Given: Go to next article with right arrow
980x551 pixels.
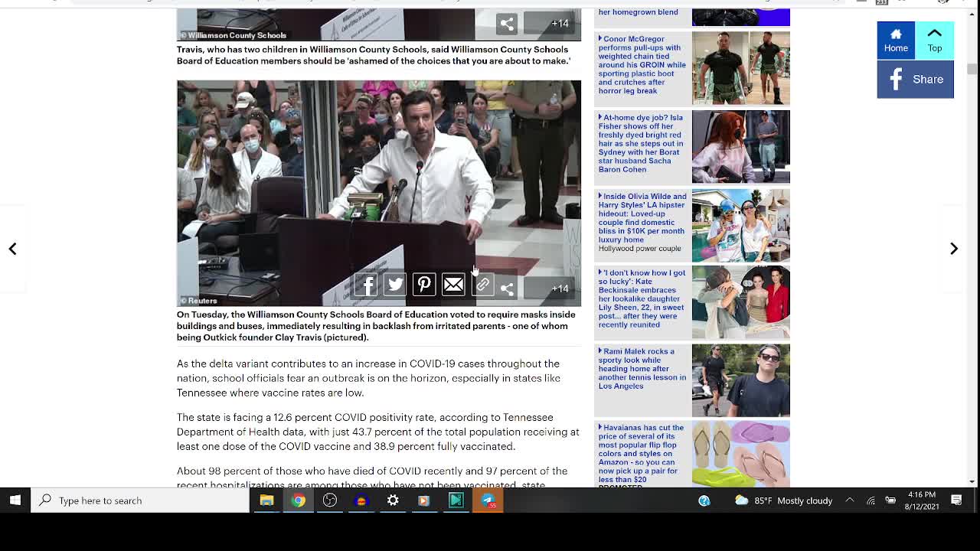Looking at the screenshot, I should [954, 249].
